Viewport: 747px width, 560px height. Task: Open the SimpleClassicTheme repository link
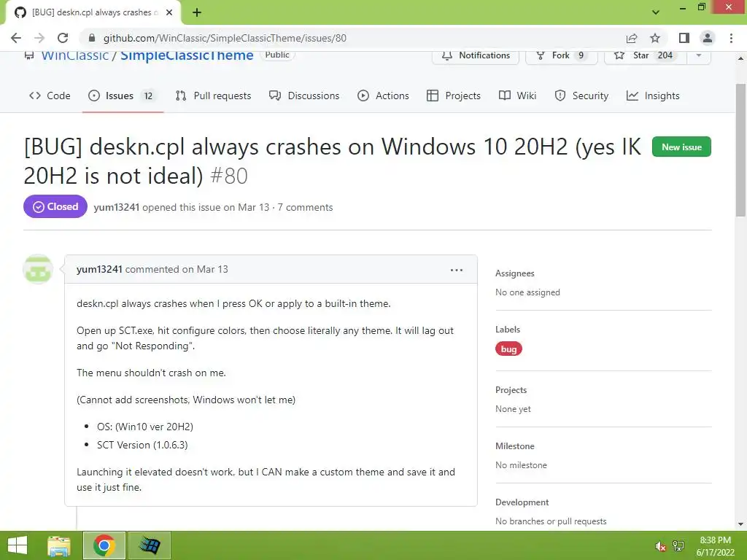[x=187, y=55]
